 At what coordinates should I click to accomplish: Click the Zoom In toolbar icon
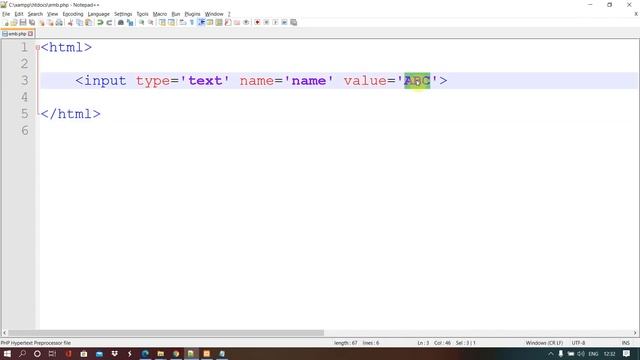(142, 22)
